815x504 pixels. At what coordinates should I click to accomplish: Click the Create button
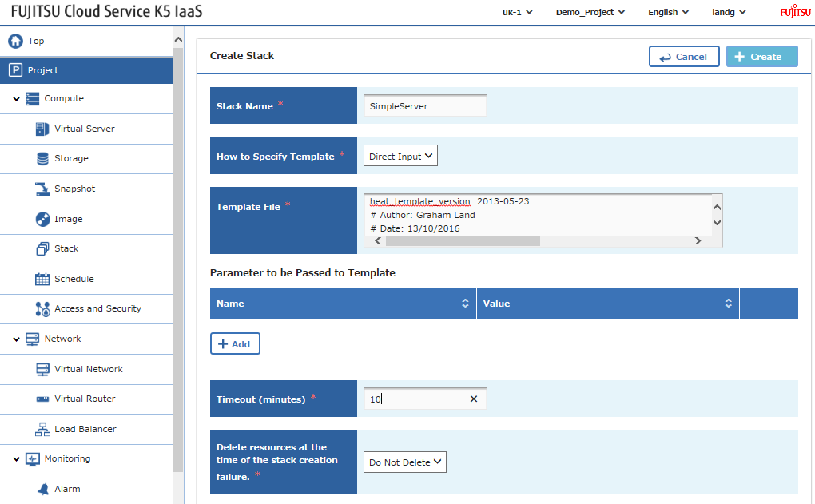pos(762,56)
